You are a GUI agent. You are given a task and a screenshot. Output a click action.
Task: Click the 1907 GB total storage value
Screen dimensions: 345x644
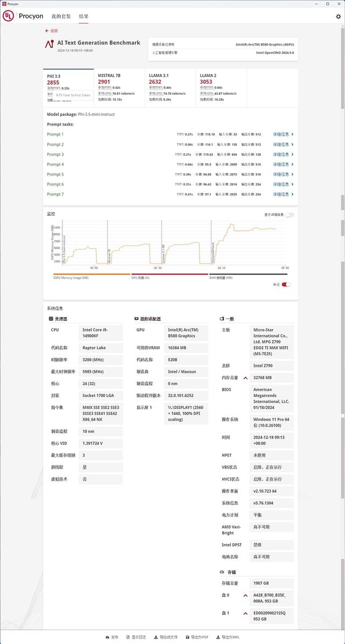(272, 583)
